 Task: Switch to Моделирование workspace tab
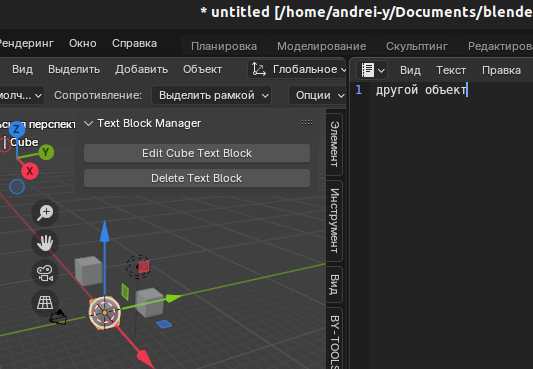[322, 46]
